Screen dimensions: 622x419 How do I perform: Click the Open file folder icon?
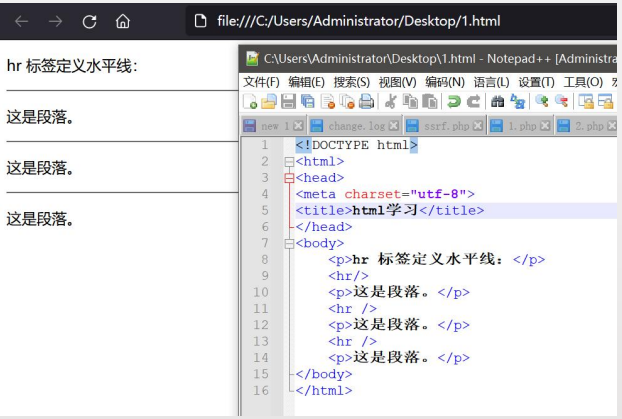click(x=269, y=101)
